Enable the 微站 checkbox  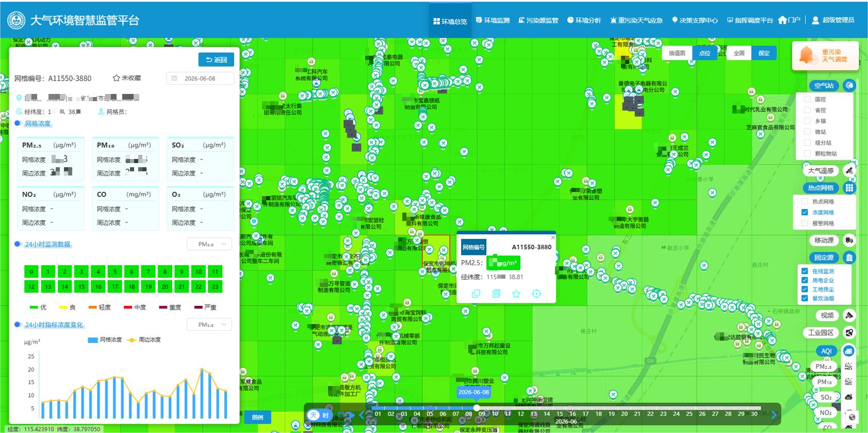(808, 132)
